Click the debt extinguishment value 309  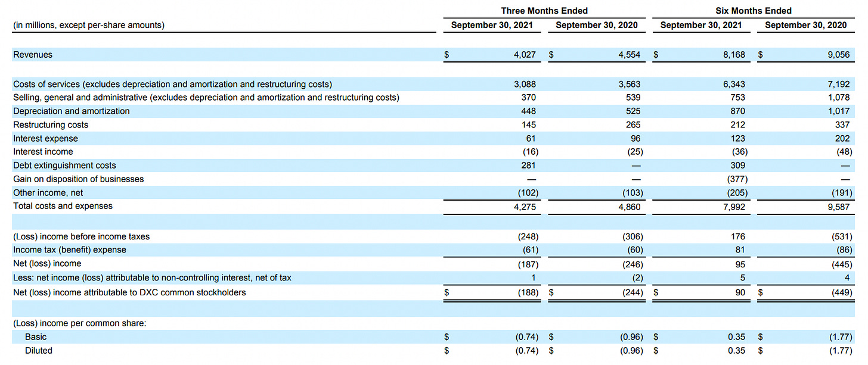pos(737,166)
